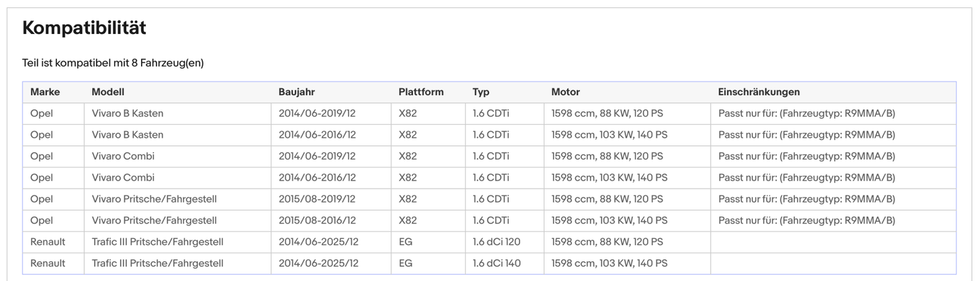Click the Kompatibilität heading
The height and width of the screenshot is (281, 980).
pos(84,29)
